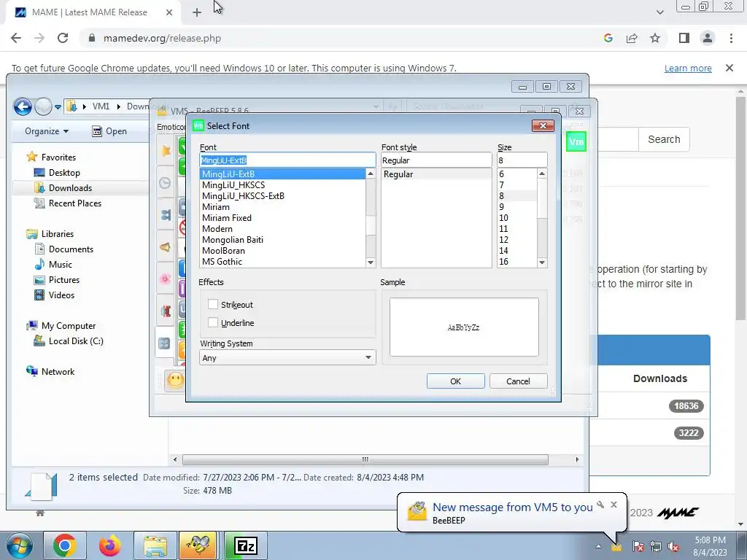The width and height of the screenshot is (747, 560).
Task: Click the wrench settings icon in BeeBEEP notification
Action: [x=600, y=505]
